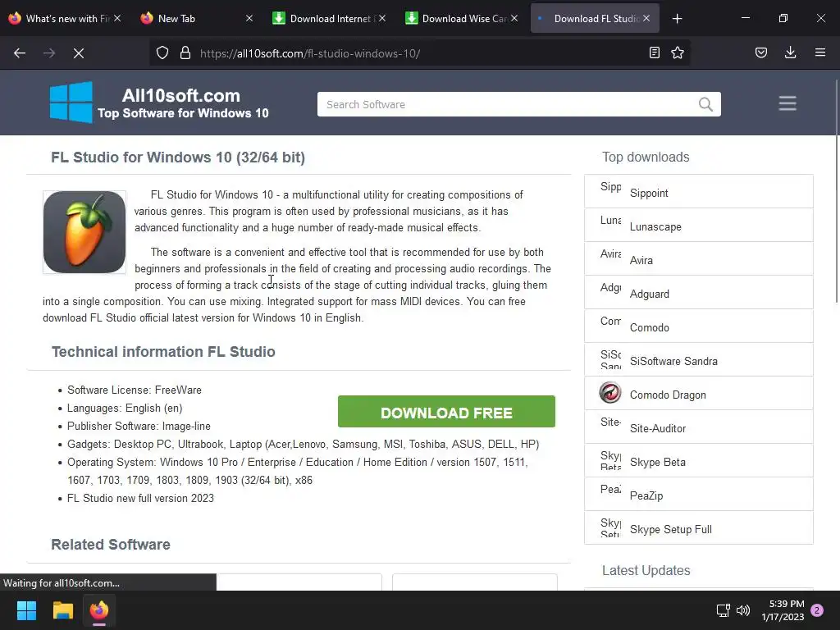Go back to the previous page
840x630 pixels.
coord(20,53)
